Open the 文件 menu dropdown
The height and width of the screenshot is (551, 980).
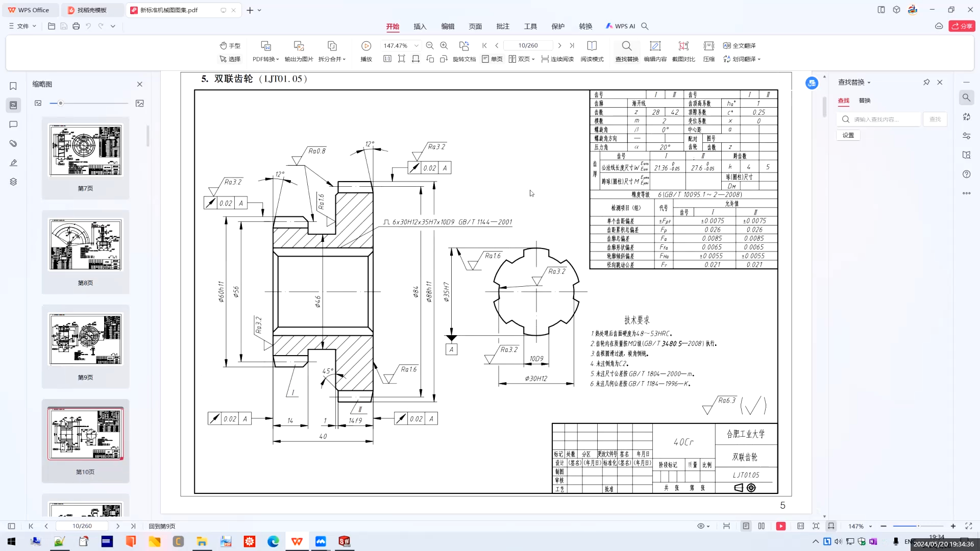point(22,26)
